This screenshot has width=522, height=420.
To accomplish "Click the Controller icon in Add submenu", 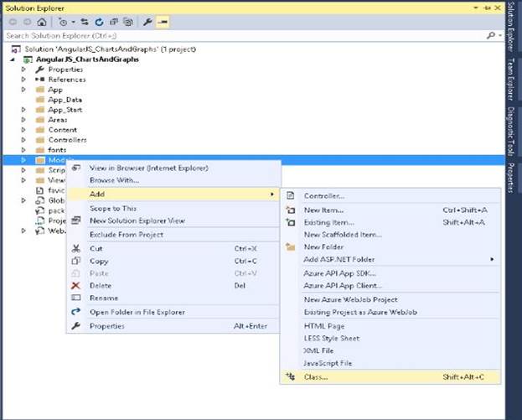I will click(290, 195).
